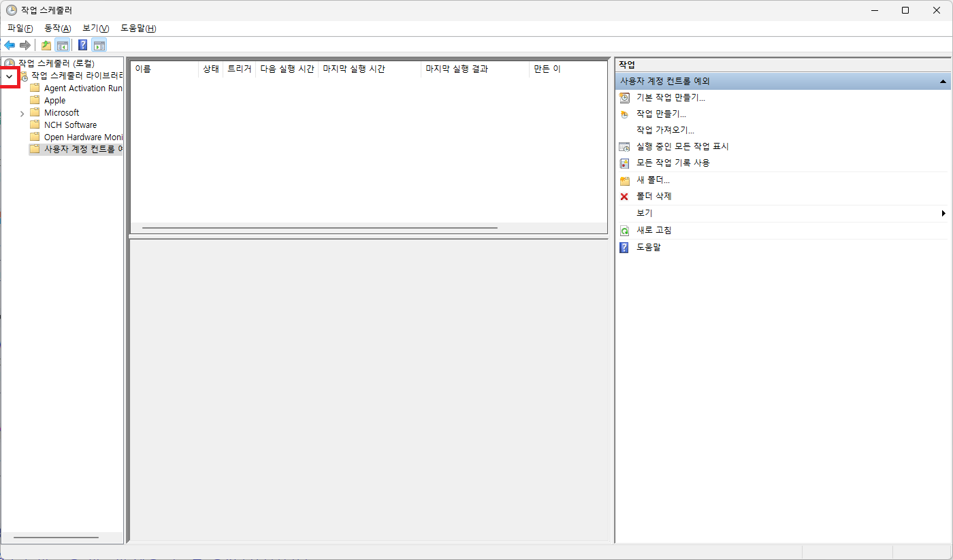Image resolution: width=953 pixels, height=560 pixels.
Task: Click the 마지막 실행 결과 column header
Action: [x=457, y=69]
